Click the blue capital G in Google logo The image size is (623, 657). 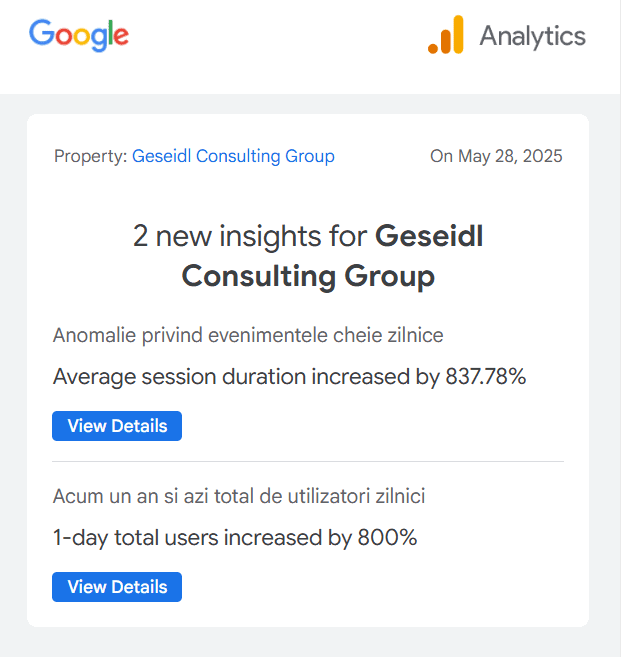(x=41, y=34)
